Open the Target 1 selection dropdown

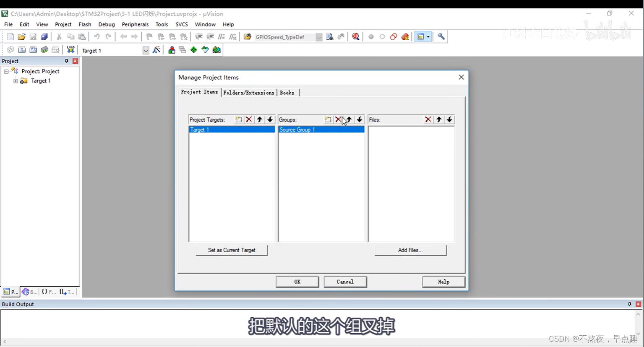click(x=146, y=50)
